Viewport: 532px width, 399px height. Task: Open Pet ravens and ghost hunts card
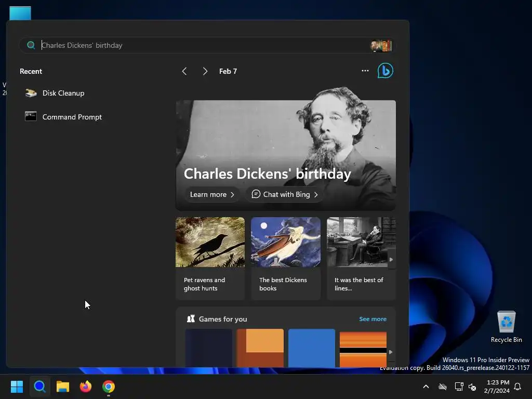pos(210,258)
